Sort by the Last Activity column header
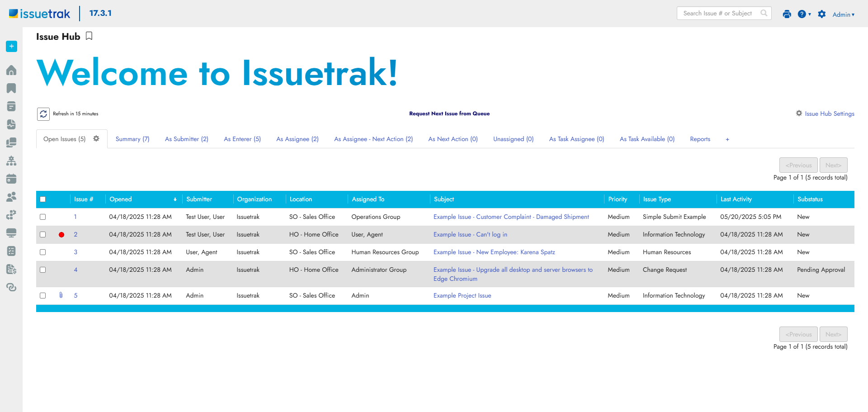The height and width of the screenshot is (412, 868). [736, 199]
